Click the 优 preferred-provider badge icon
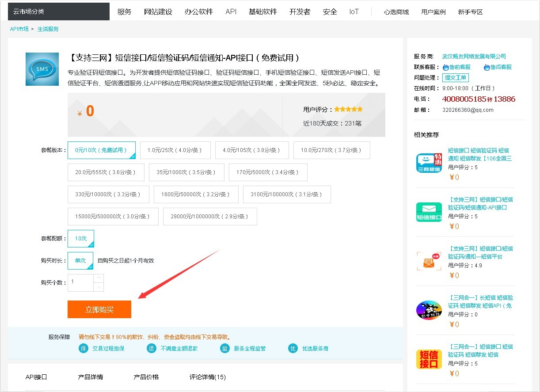Screen dimensions: 540x392 293,348
